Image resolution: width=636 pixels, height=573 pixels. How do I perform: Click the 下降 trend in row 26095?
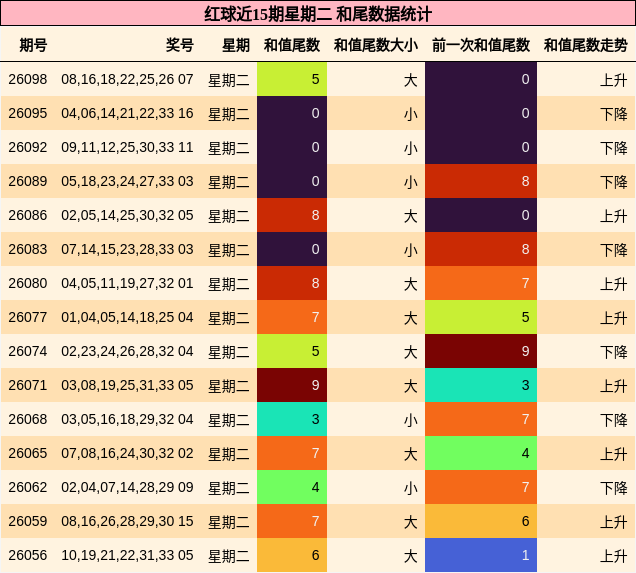pyautogui.click(x=614, y=114)
